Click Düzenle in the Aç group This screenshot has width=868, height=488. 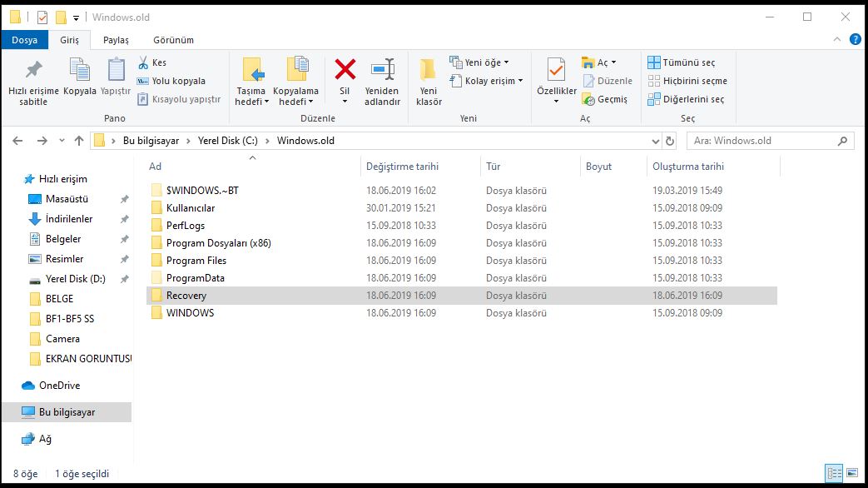[x=608, y=81]
